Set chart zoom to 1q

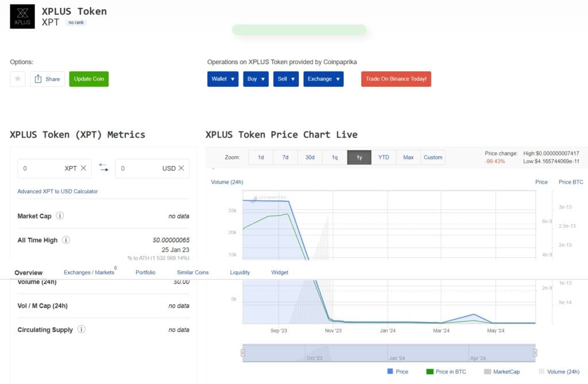point(335,157)
